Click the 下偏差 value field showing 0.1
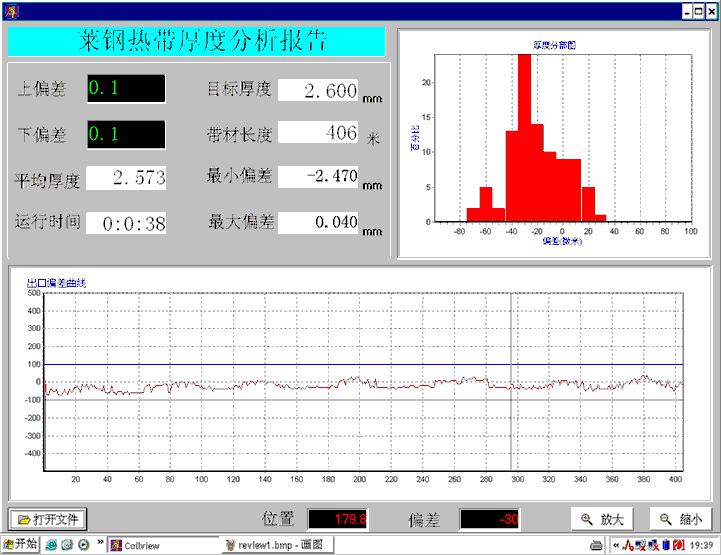Viewport: 721px width, 555px height. click(x=126, y=134)
